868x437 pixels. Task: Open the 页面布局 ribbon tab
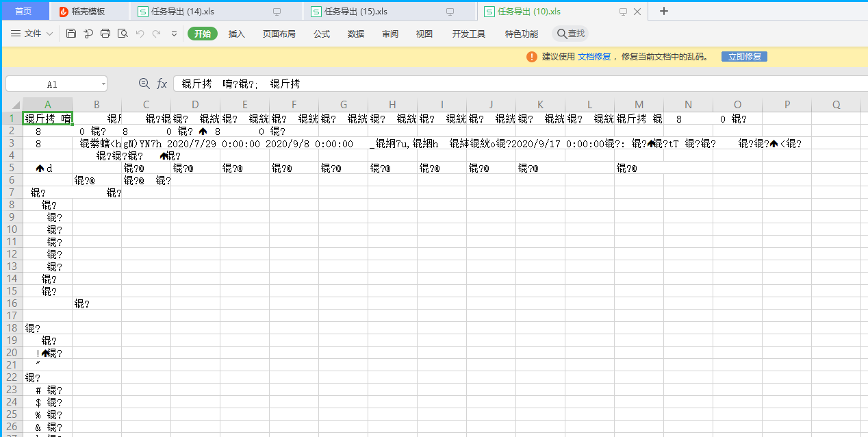click(279, 33)
